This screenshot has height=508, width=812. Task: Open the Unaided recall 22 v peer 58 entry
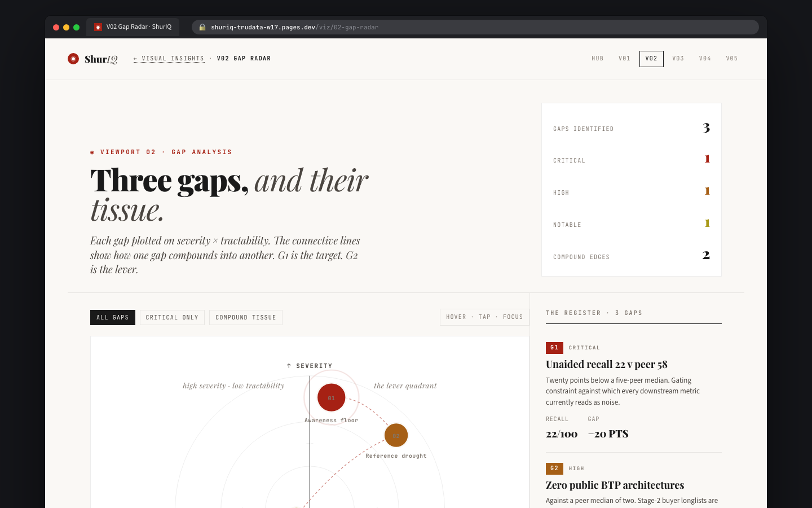(606, 365)
